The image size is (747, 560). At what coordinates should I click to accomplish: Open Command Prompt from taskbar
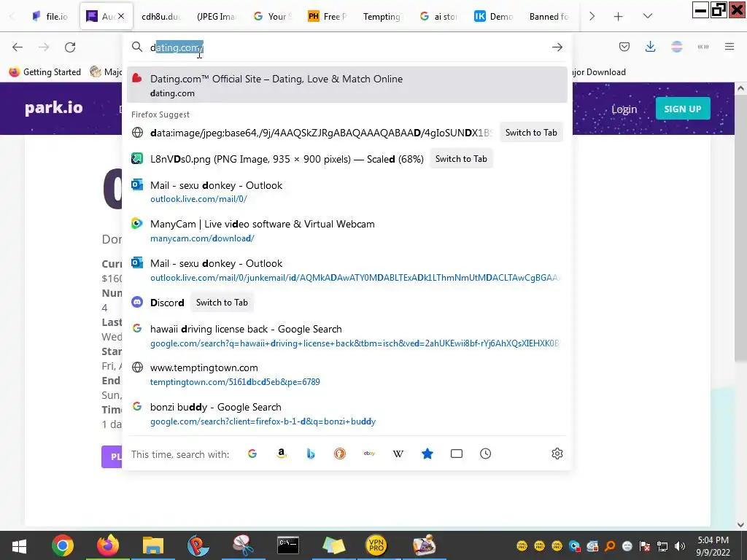click(x=288, y=545)
